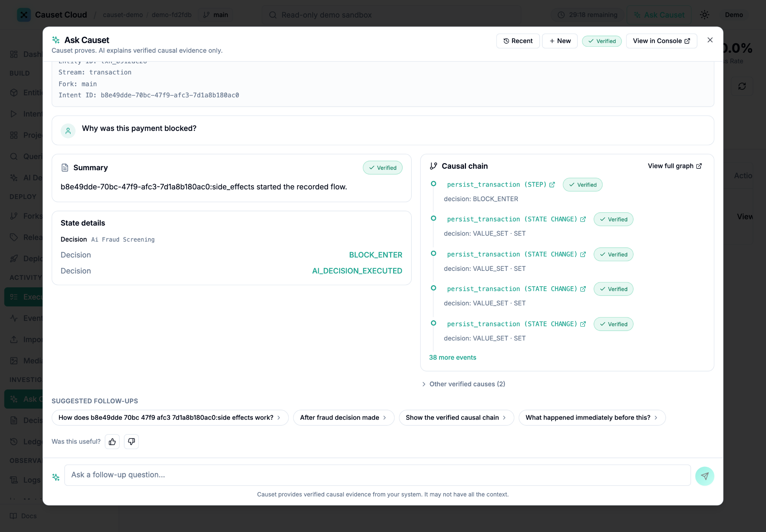Click the 'Ai Fraud Screening' label
The image size is (766, 532).
coord(123,240)
